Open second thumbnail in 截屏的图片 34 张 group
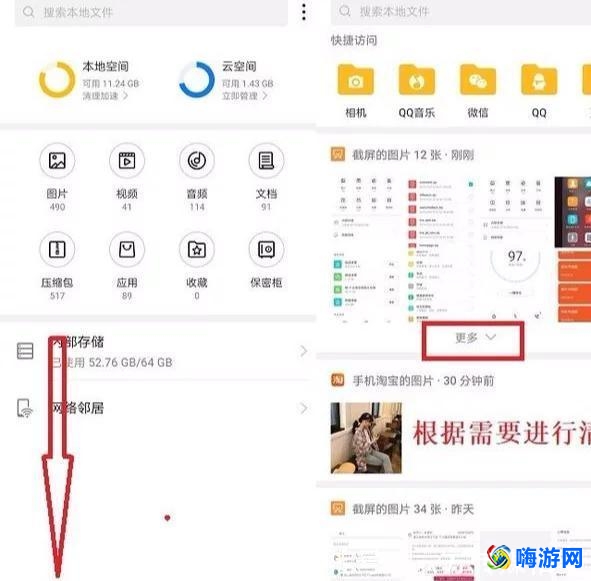Viewport: 591px width, 581px height. (x=441, y=554)
